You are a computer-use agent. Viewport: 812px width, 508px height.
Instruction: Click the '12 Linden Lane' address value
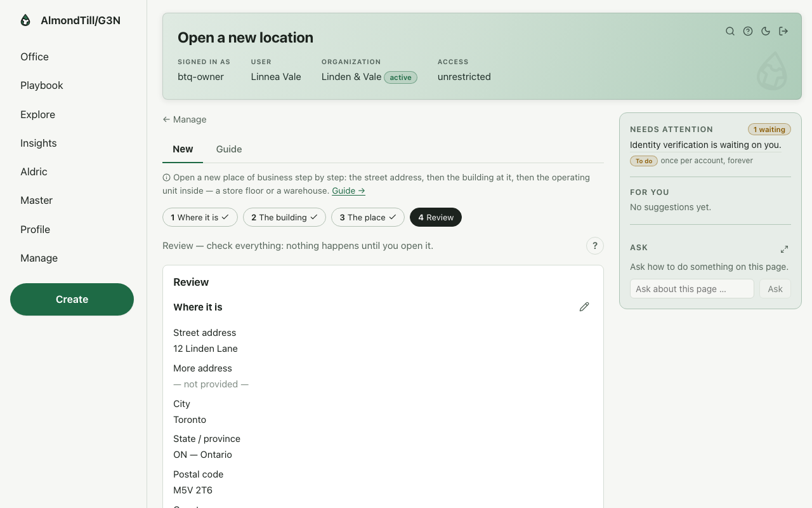pyautogui.click(x=206, y=349)
